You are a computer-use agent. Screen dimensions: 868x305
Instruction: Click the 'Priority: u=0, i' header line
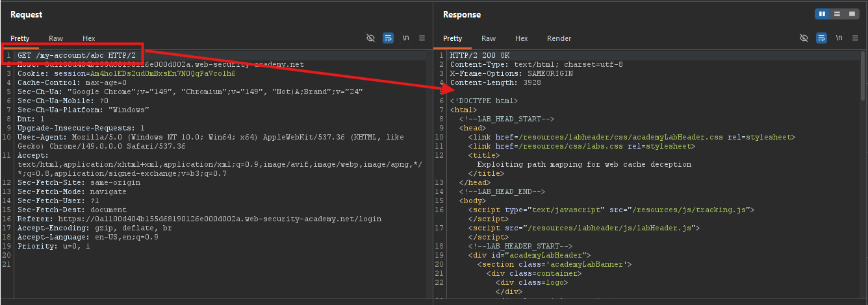pos(54,247)
